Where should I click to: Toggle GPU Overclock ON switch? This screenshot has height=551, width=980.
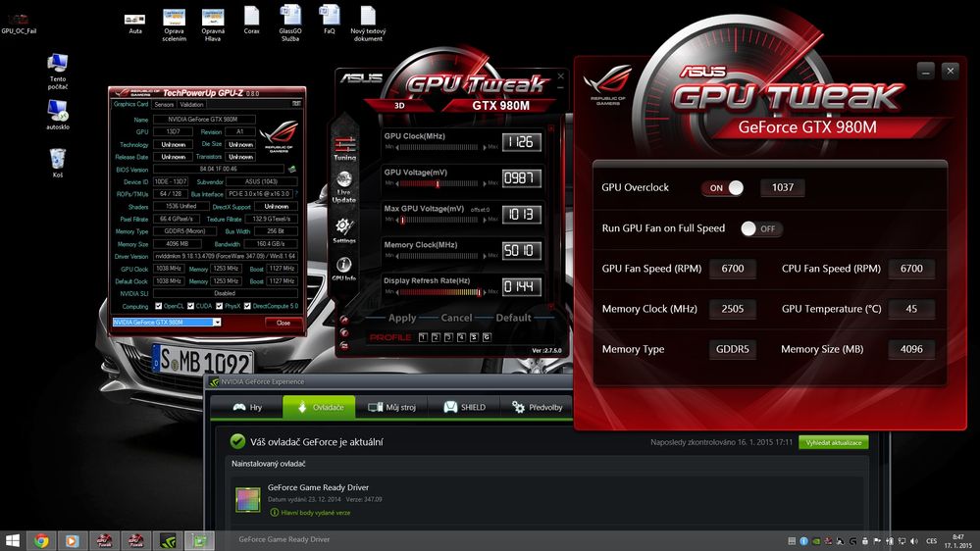(x=723, y=187)
